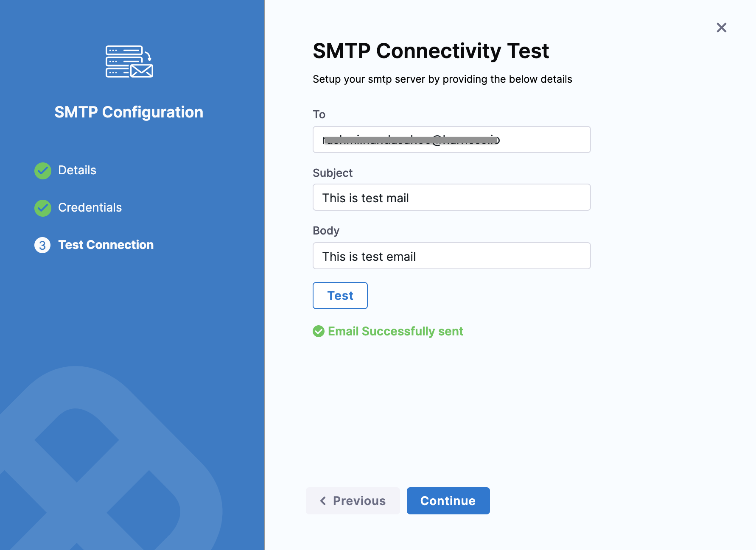Click the green checkmark beside Credentials
The image size is (756, 550).
[x=43, y=208]
